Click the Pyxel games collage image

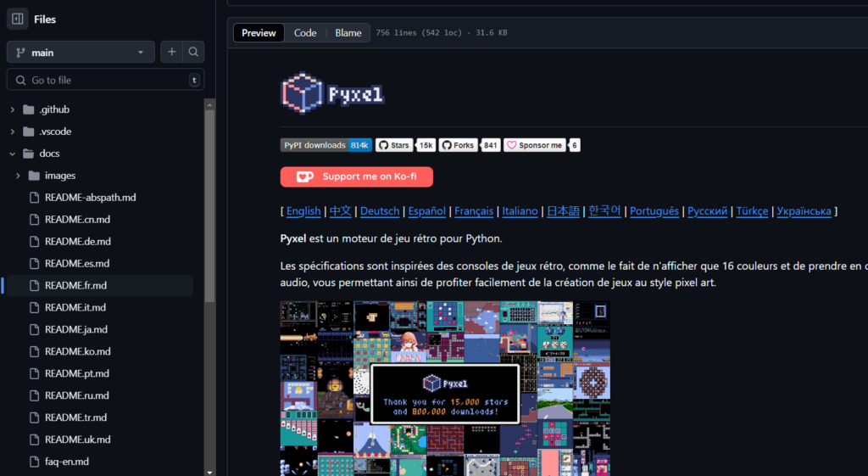pyautogui.click(x=445, y=389)
